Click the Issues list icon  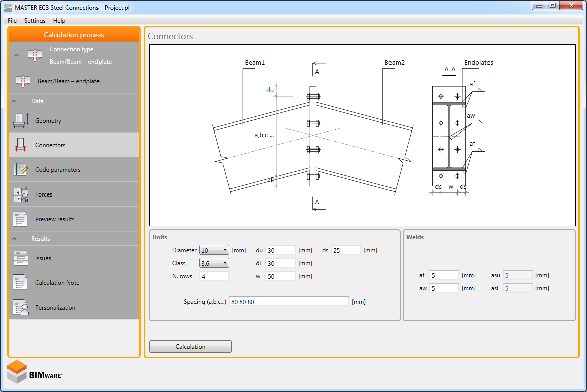click(21, 258)
